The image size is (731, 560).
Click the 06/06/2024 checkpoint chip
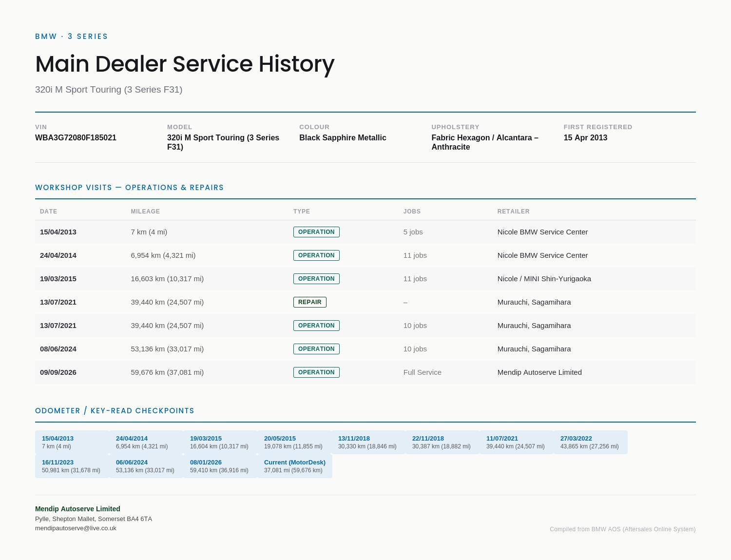point(146,466)
